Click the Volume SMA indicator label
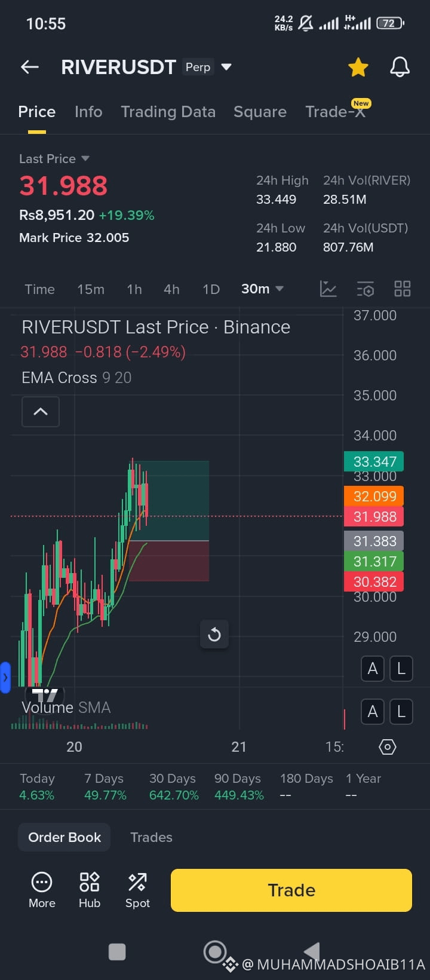This screenshot has width=430, height=980. click(66, 708)
